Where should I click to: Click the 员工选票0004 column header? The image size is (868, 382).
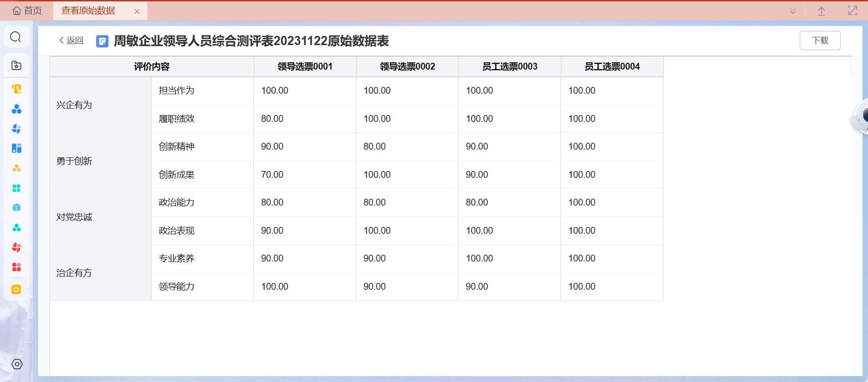[612, 66]
